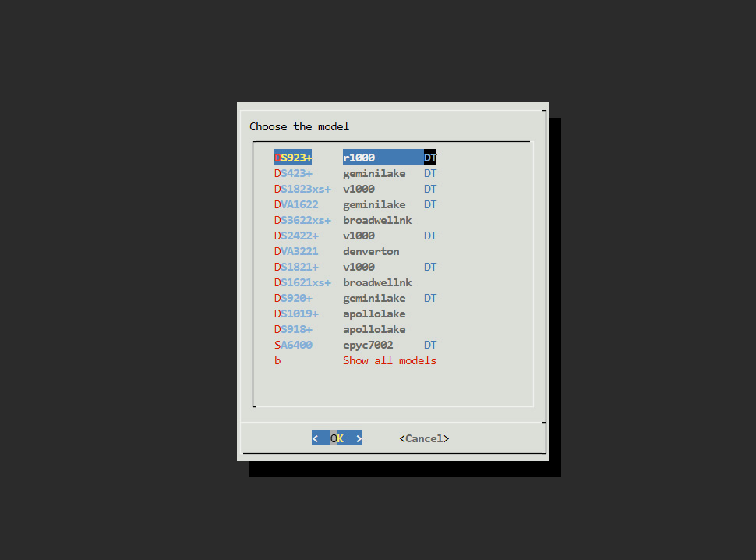Pick the DS918+ model entry
The height and width of the screenshot is (560, 756).
point(293,329)
